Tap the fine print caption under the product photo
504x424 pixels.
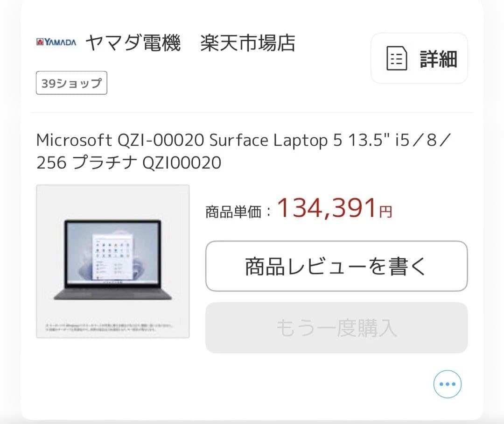(x=112, y=327)
